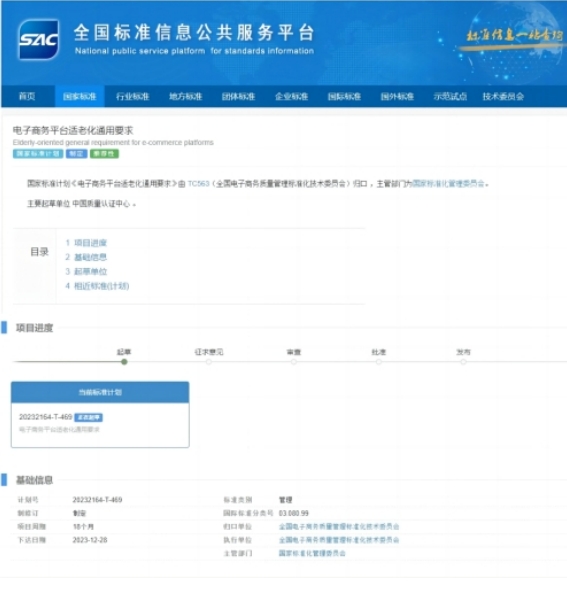Click the 当前标准计划 card header

[x=100, y=392]
